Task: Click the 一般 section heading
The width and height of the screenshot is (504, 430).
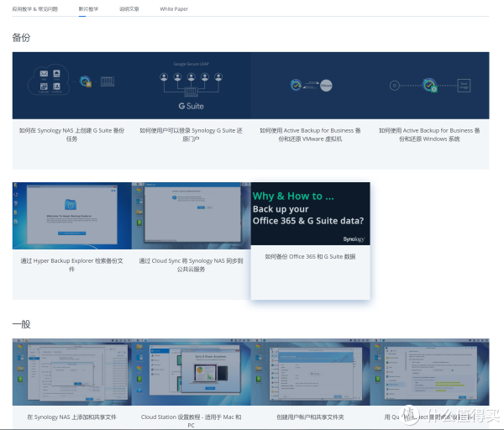Action: (x=21, y=324)
